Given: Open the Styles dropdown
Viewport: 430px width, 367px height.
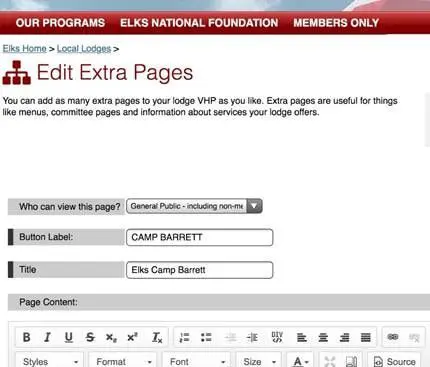Looking at the screenshot, I should click(50, 361).
